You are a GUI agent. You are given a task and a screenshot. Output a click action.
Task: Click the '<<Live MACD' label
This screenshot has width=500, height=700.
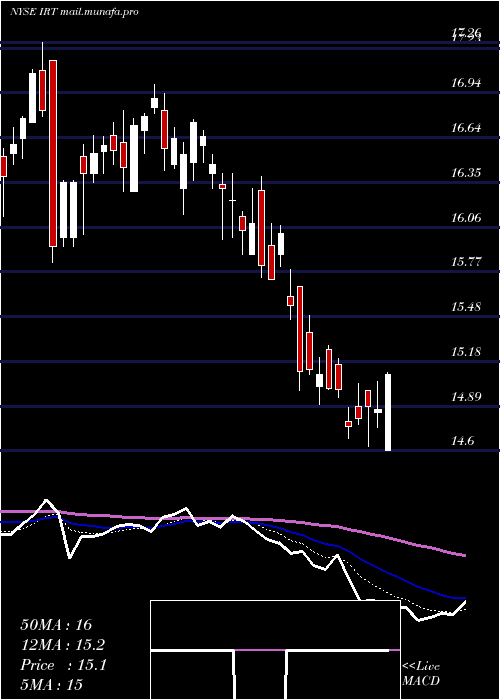coord(421,674)
